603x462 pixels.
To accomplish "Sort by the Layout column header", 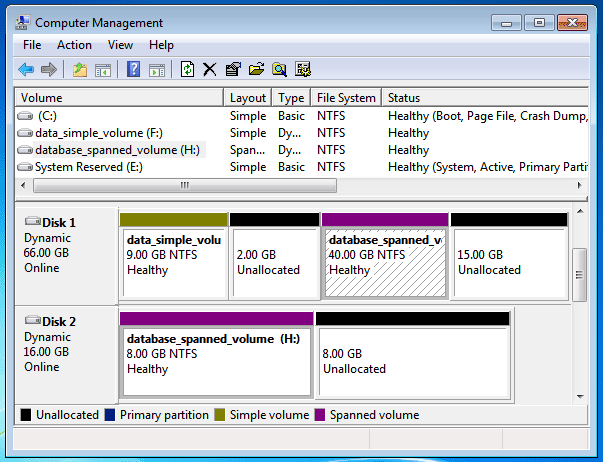I will click(248, 98).
